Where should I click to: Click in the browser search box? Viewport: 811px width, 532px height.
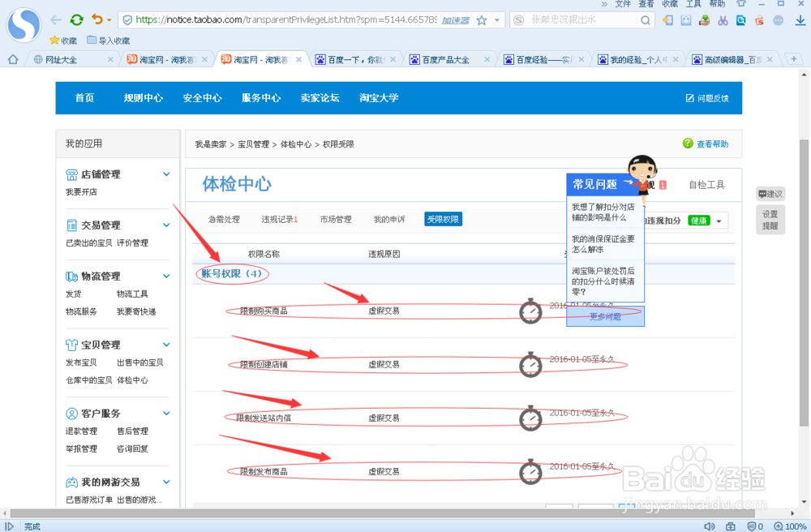click(581, 20)
